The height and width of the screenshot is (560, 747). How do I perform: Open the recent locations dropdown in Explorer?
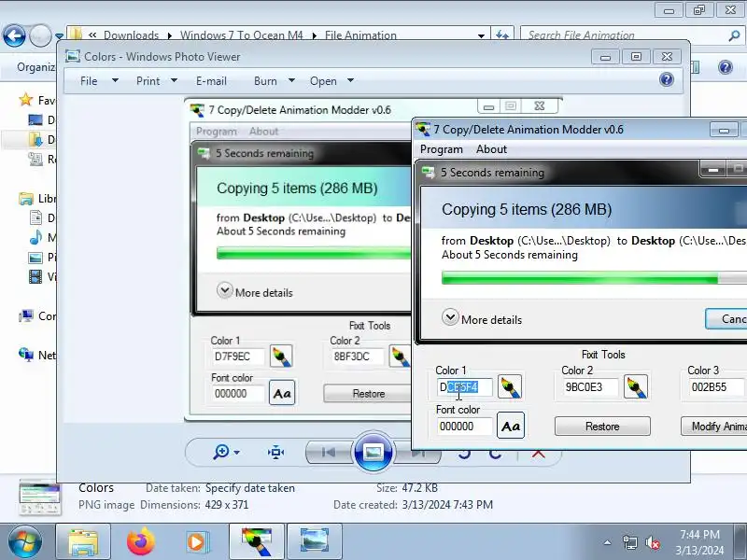[x=59, y=35]
